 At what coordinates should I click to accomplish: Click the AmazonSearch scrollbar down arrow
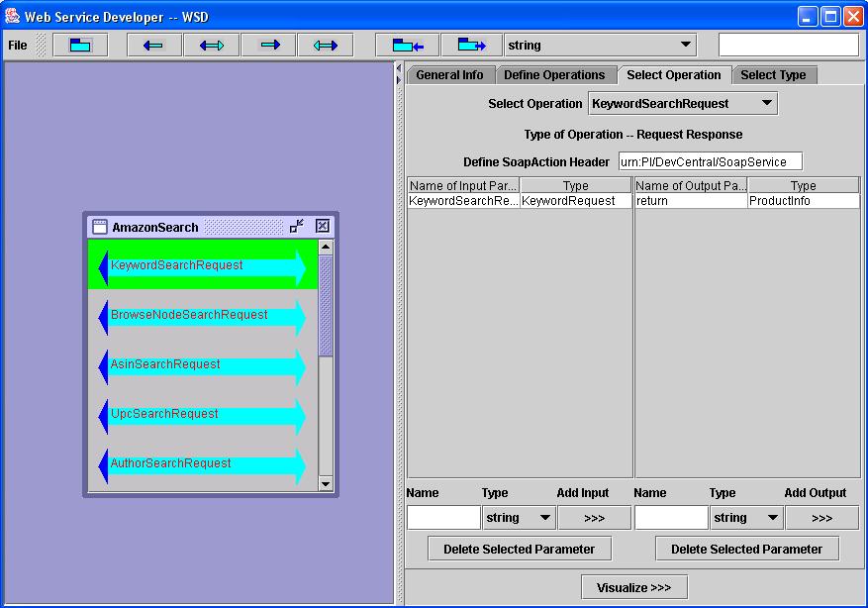tap(326, 483)
